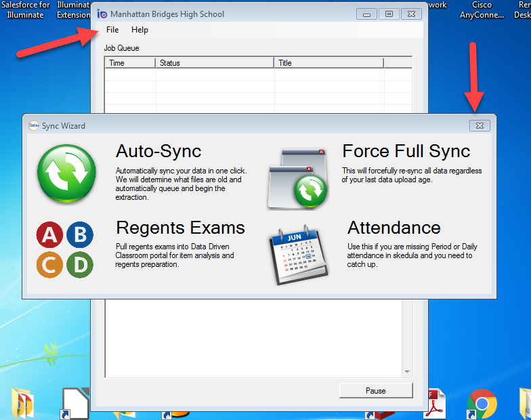
Task: Click the 'Pull regents exams' description text
Action: (175, 255)
